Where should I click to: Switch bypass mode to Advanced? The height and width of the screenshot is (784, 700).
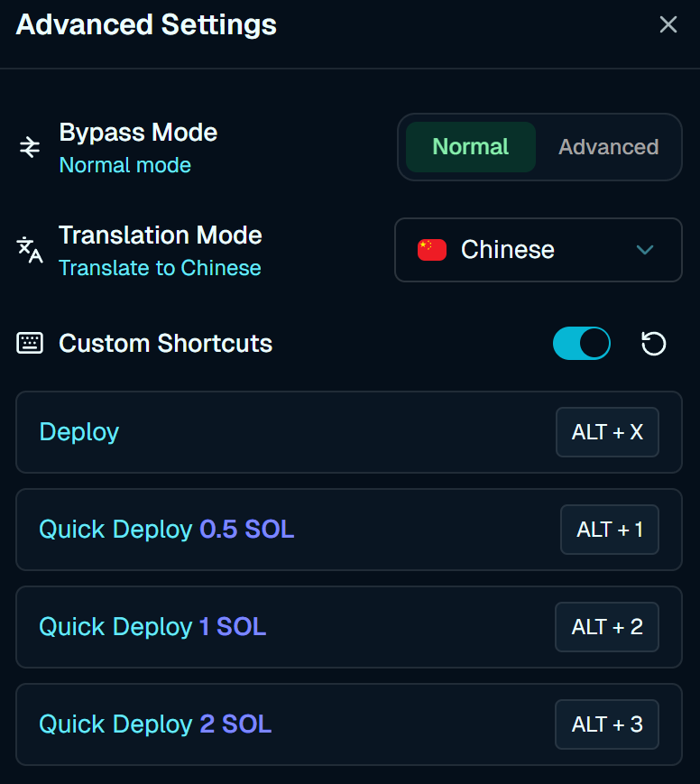(608, 147)
